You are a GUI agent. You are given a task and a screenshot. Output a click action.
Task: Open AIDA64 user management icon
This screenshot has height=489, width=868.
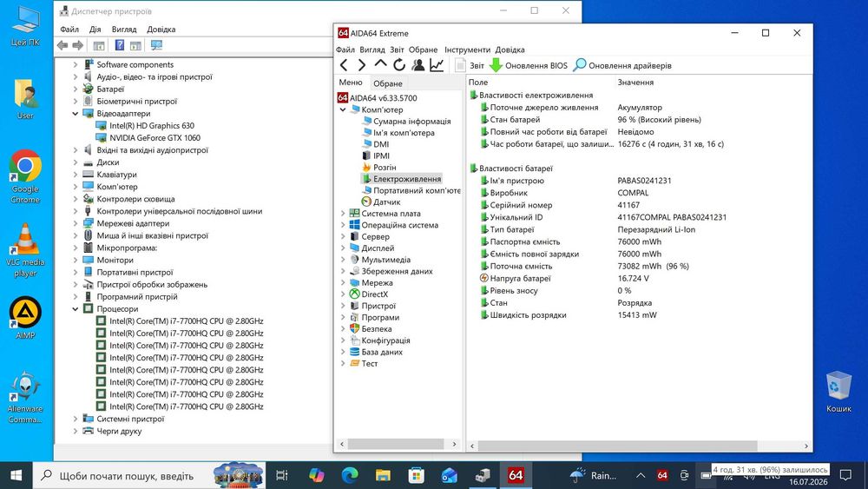point(418,65)
